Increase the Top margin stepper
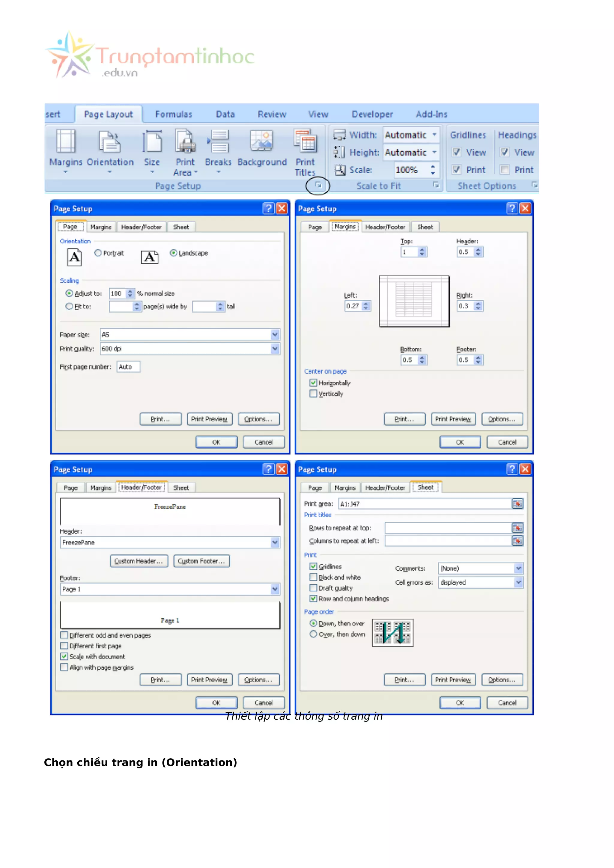This screenshot has width=614, height=868. 422,249
